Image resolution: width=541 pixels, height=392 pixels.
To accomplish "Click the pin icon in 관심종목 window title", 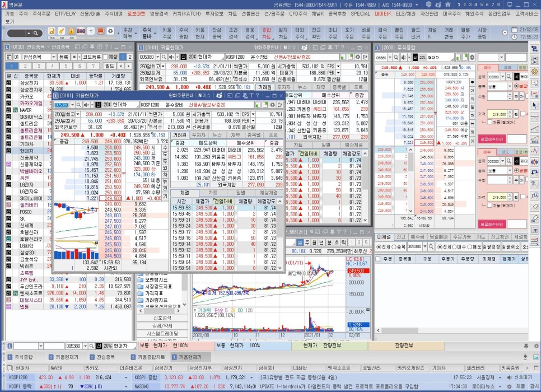I will pyautogui.click(x=92, y=46).
